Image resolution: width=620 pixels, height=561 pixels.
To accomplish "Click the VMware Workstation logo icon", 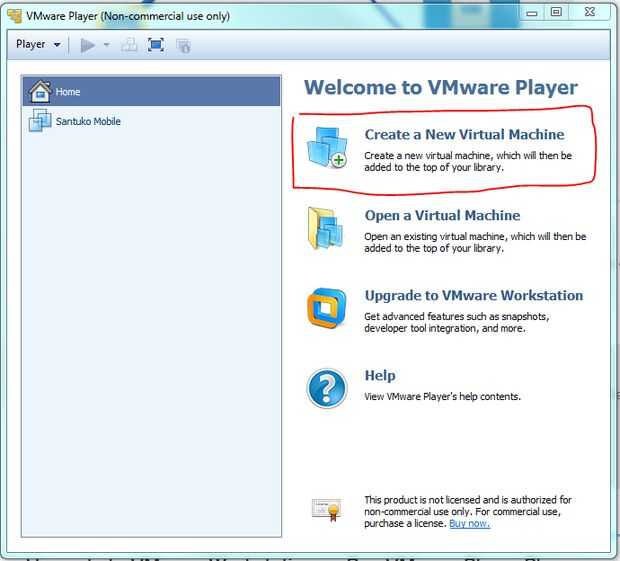I will [x=327, y=308].
